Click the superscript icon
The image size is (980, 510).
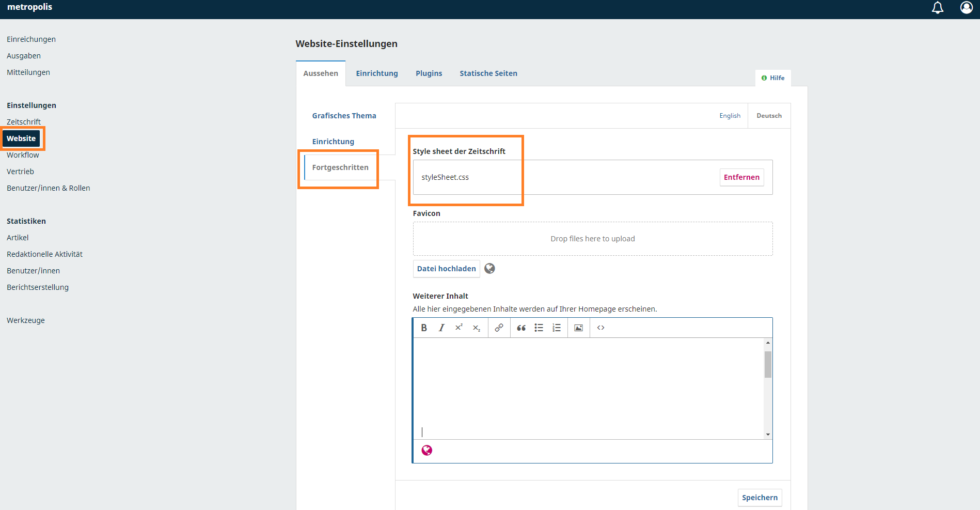pos(459,328)
